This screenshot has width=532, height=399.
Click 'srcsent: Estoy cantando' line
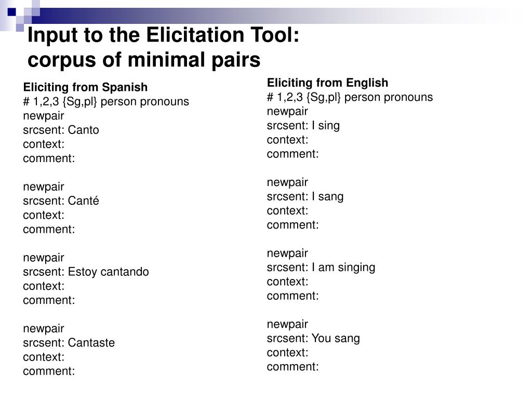(x=86, y=272)
